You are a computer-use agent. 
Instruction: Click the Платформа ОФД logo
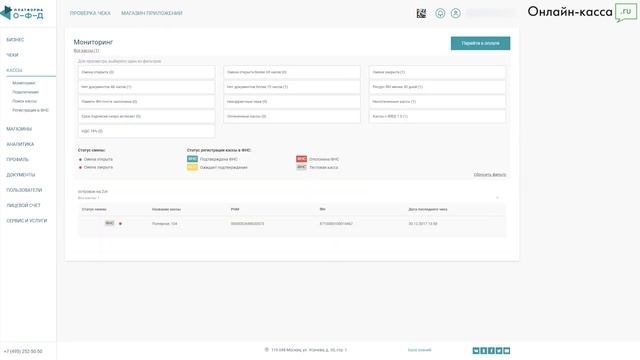[x=22, y=13]
